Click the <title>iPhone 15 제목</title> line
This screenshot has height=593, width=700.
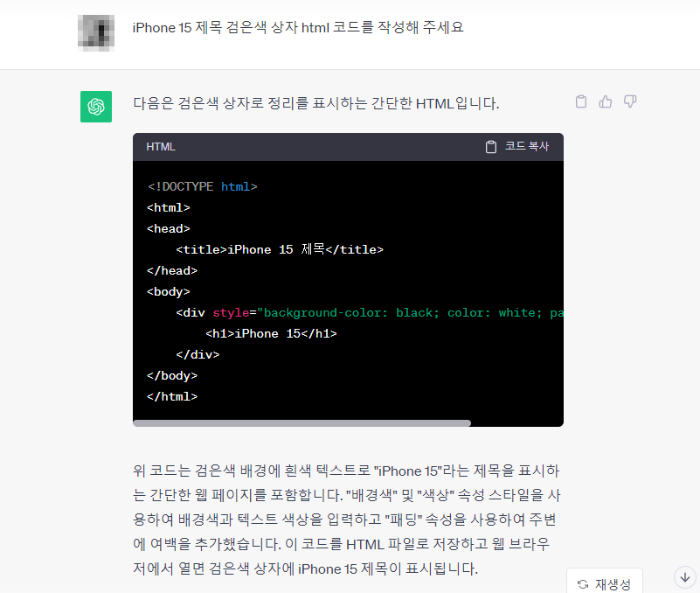280,249
